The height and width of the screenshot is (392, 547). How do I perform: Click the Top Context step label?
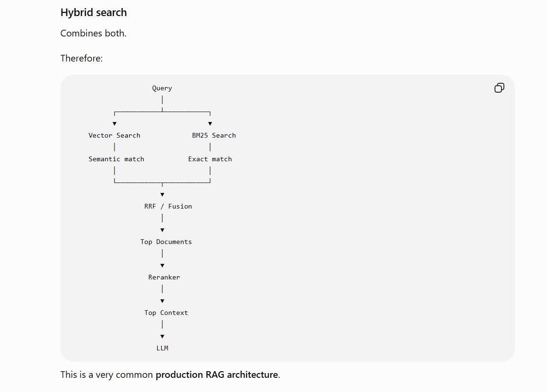pos(166,313)
